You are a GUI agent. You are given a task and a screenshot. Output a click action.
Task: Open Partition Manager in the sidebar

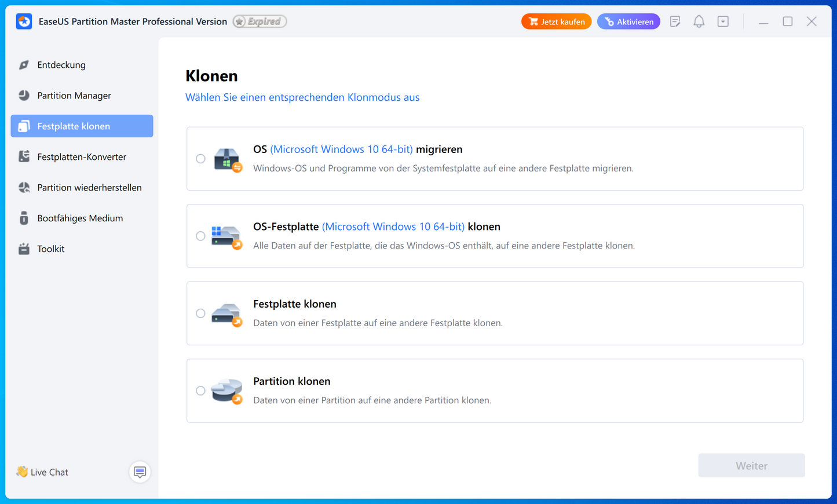82,96
